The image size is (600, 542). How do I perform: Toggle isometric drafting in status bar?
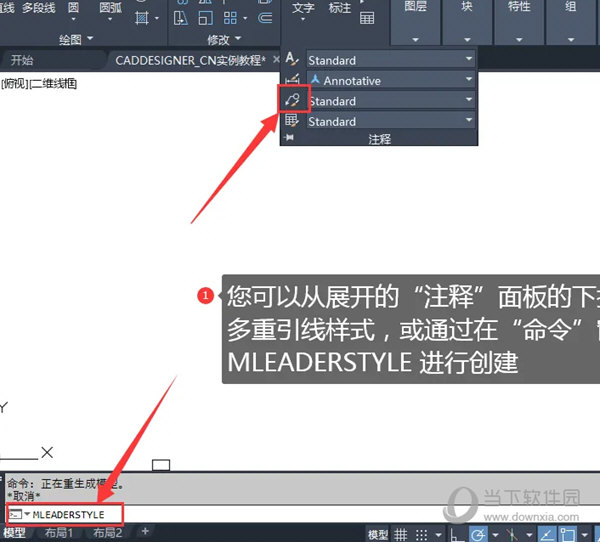click(512, 534)
